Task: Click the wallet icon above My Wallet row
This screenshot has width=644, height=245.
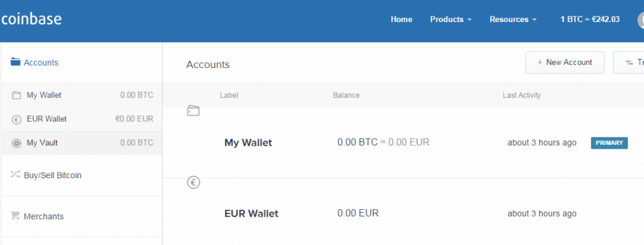Action: coord(193,110)
